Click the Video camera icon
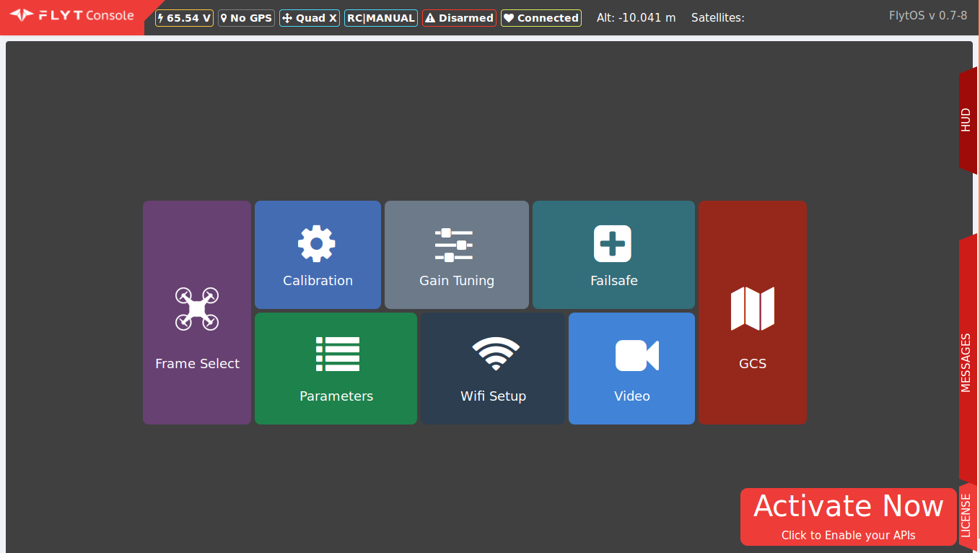 point(637,355)
